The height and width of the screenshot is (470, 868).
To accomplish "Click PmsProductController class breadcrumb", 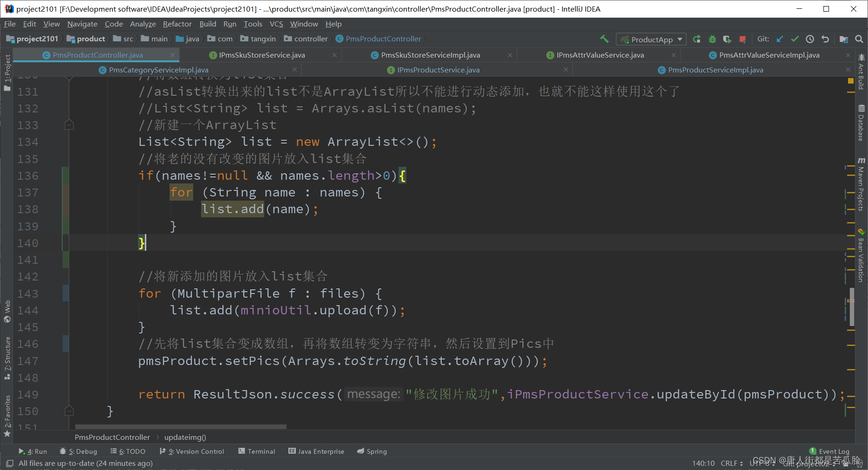I will coord(379,39).
